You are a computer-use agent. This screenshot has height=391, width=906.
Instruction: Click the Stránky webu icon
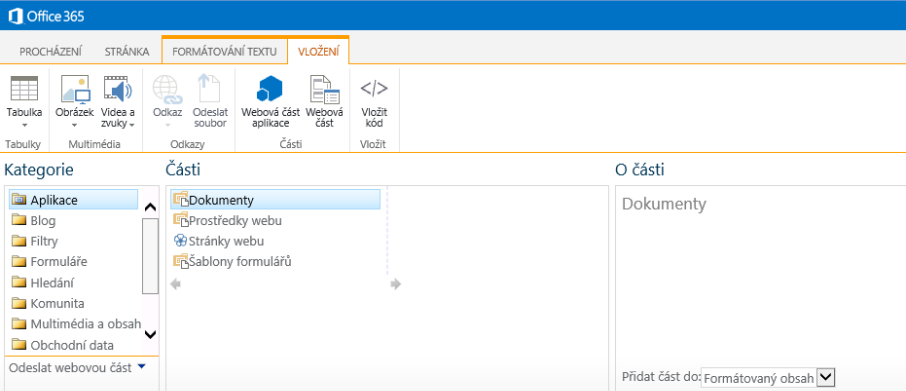pyautogui.click(x=180, y=241)
